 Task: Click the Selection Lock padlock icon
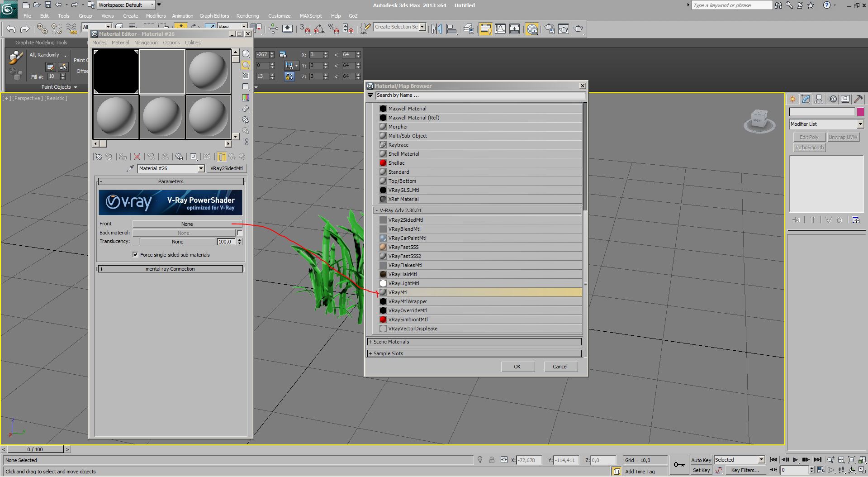[492, 460]
